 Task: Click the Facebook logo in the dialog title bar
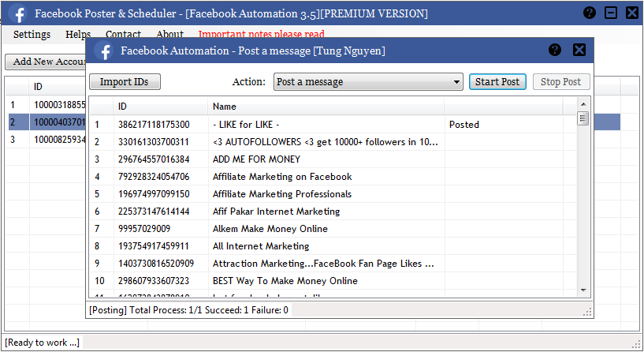pos(104,51)
